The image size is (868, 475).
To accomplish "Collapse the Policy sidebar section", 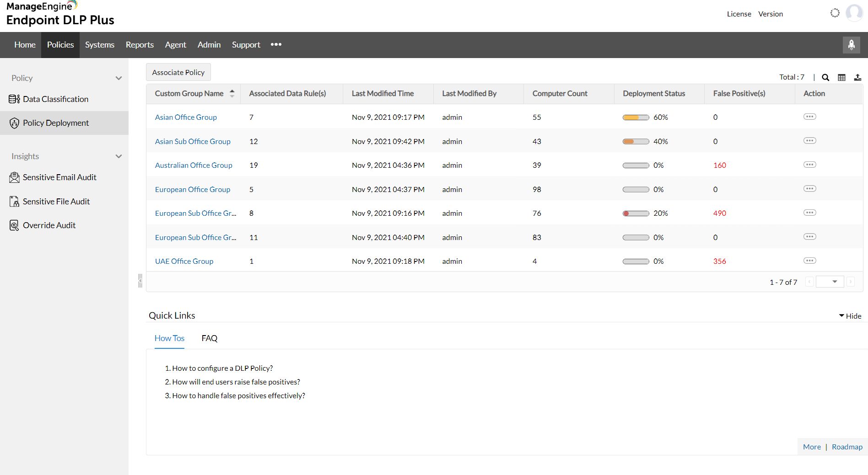I will 119,78.
